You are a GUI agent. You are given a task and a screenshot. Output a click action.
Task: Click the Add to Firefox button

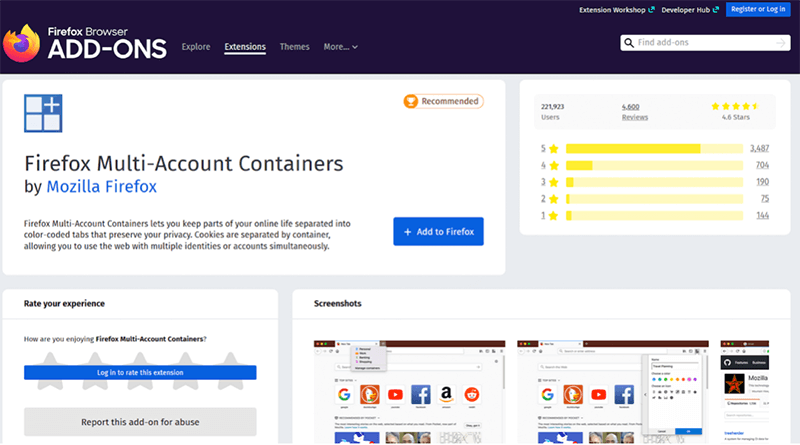438,232
